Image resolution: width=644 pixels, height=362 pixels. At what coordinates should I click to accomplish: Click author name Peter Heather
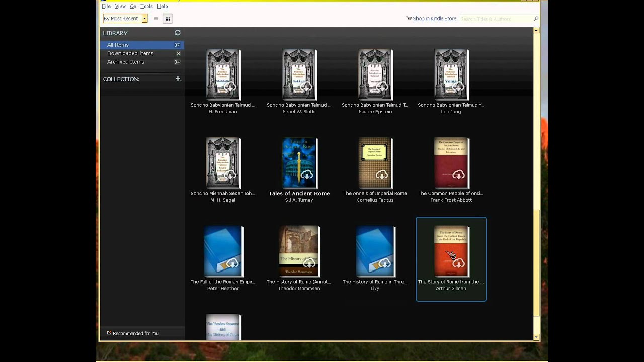point(223,289)
